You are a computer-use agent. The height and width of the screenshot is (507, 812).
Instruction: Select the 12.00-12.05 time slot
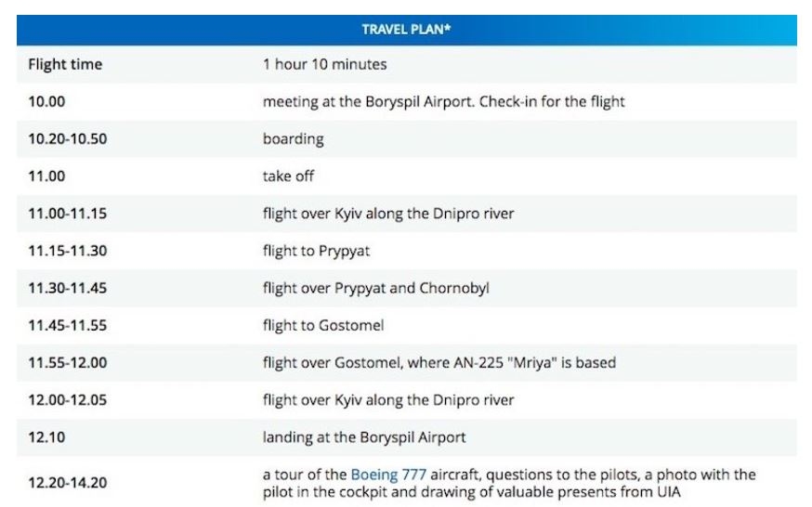67,400
